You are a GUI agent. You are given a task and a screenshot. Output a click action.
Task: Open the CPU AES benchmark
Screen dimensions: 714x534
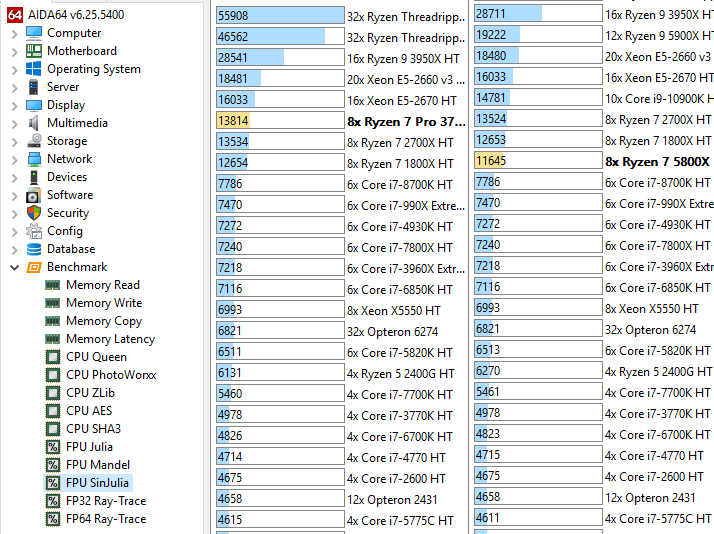[89, 411]
